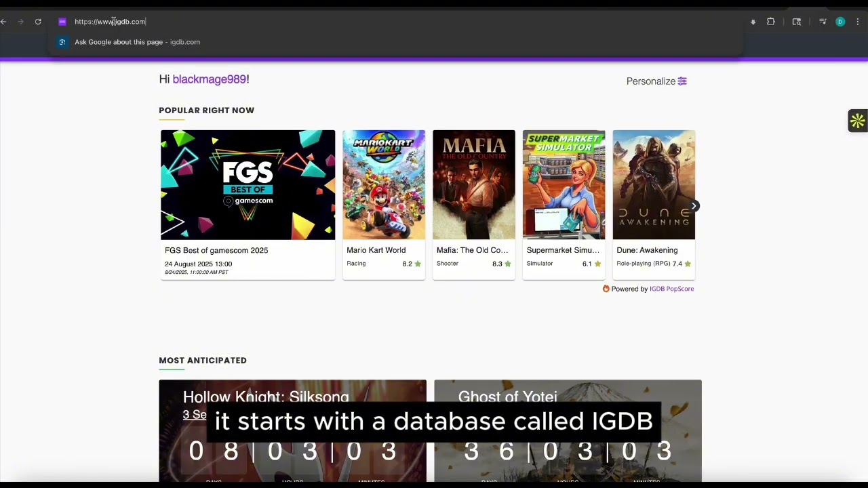Click the IGDB site favicon in address bar

tap(62, 22)
